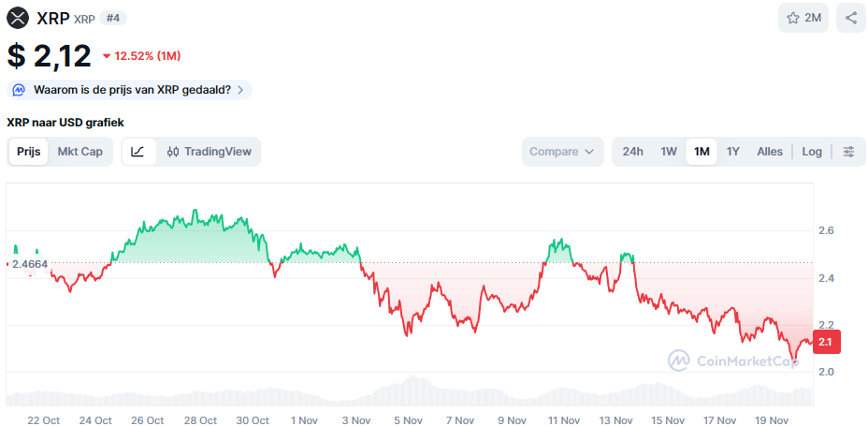The width and height of the screenshot is (868, 426).
Task: Click the '15 Nov' date axis label
Action: [x=668, y=420]
